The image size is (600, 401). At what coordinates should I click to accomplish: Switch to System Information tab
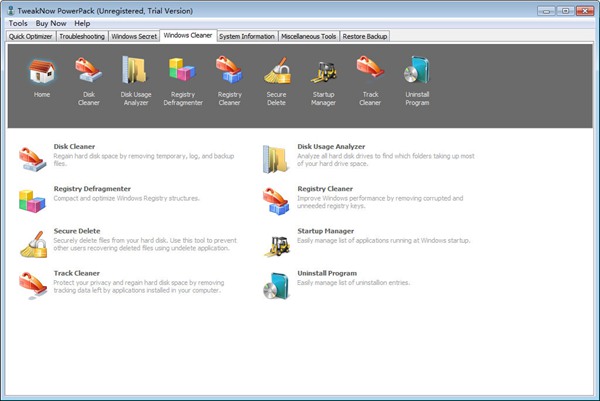coord(247,36)
